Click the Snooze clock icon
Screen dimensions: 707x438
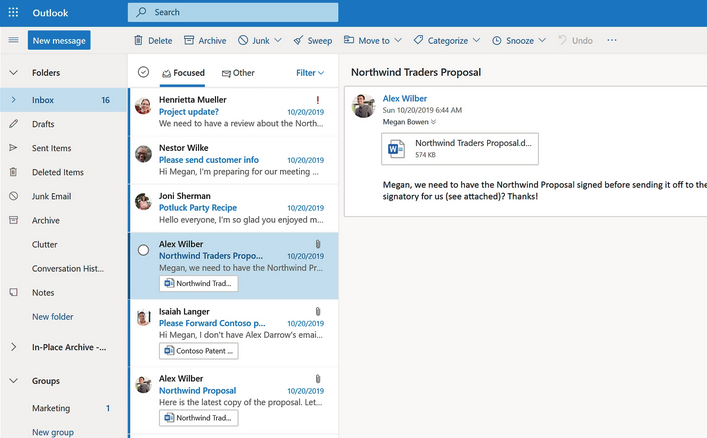[x=497, y=41]
